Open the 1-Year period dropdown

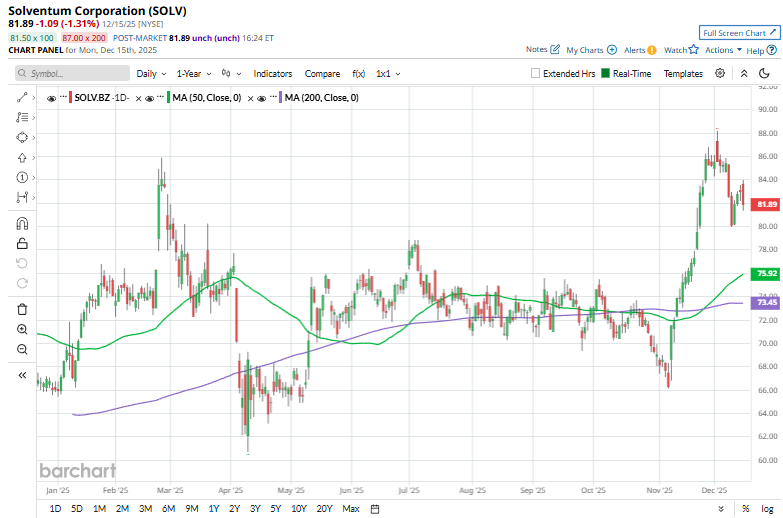[194, 73]
